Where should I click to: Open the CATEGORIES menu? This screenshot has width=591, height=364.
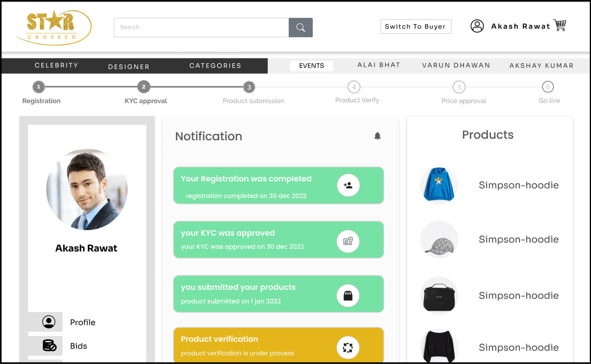click(215, 66)
